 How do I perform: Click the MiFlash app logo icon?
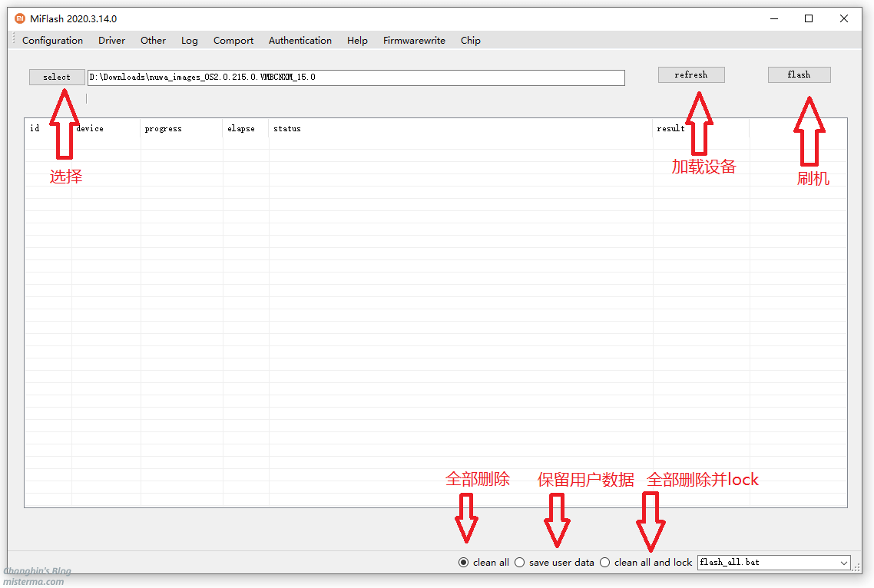coord(20,19)
